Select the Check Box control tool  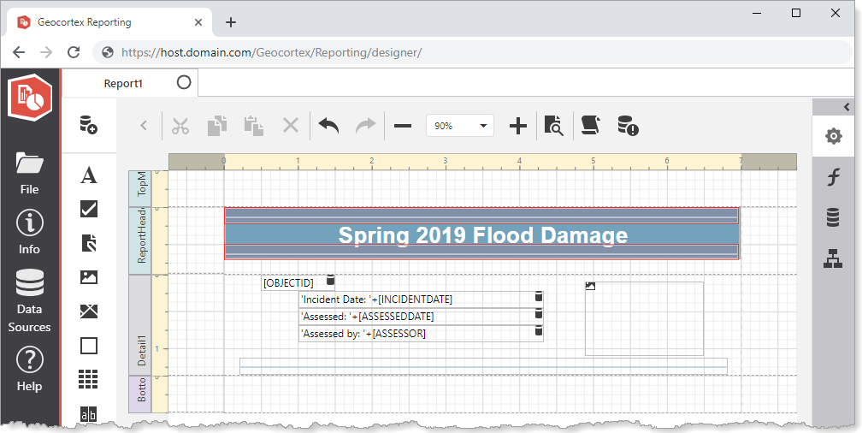[88, 209]
